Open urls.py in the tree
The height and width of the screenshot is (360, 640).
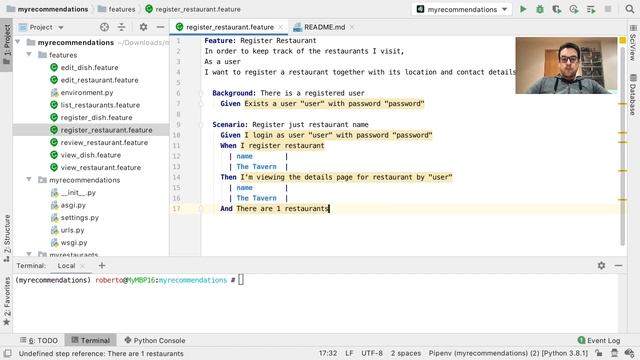[x=72, y=230]
